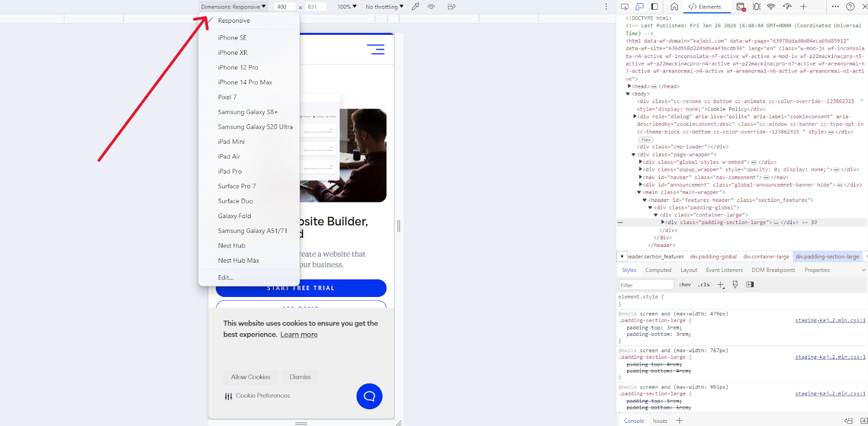
Task: Choose iPhone XR from the device list
Action: pos(249,53)
